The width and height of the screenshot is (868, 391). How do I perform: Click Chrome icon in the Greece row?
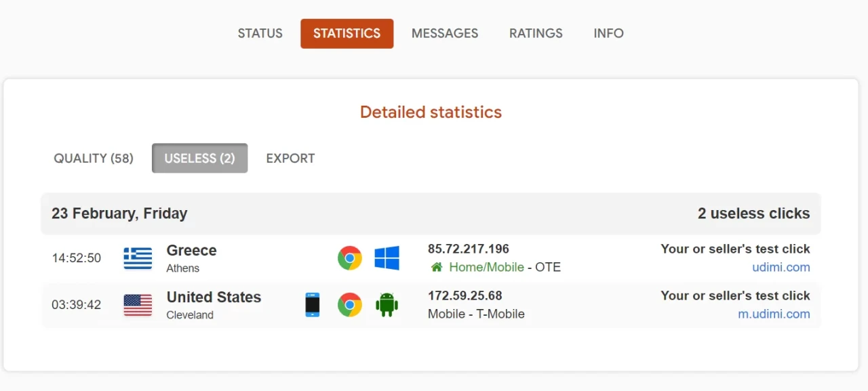[350, 258]
